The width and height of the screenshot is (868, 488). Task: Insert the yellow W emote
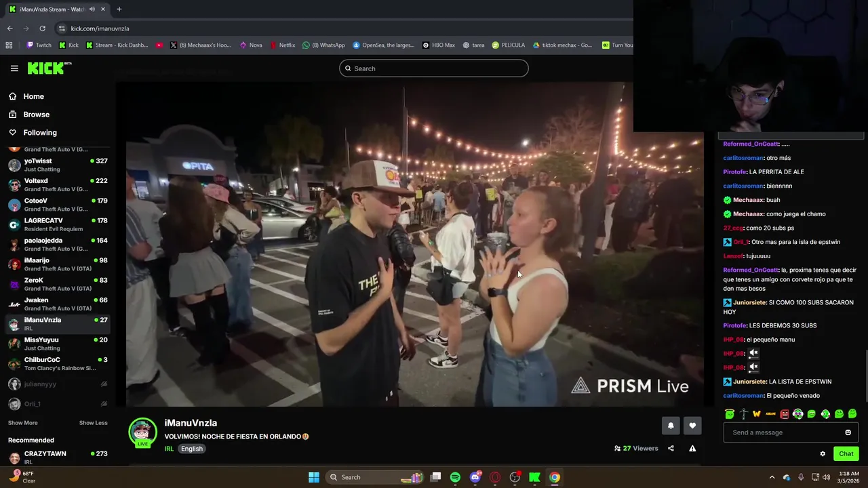[757, 413]
